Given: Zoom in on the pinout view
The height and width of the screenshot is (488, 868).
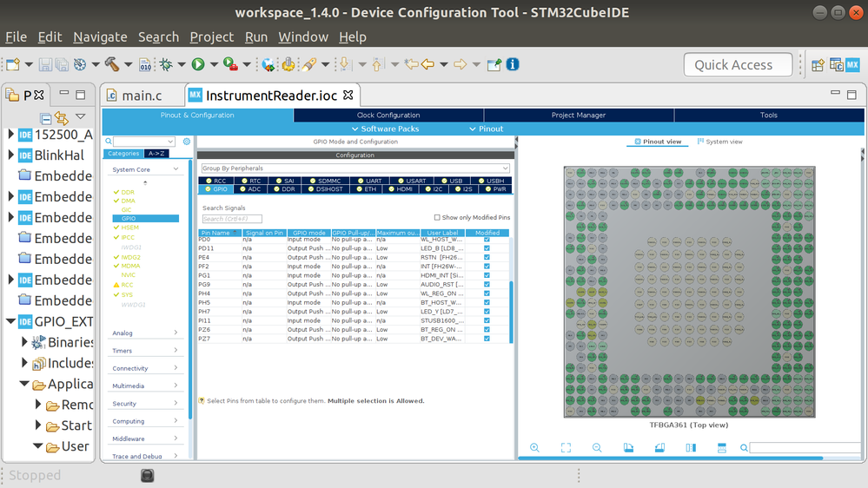Looking at the screenshot, I should [534, 447].
